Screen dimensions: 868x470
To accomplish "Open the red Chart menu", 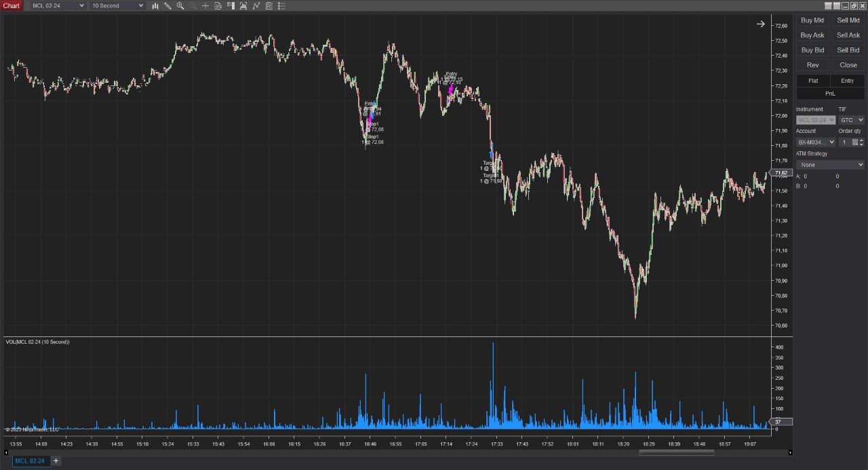I will point(12,5).
